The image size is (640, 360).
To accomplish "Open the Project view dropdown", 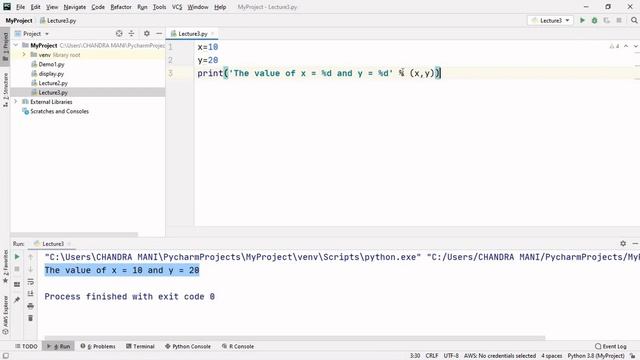I will click(x=32, y=33).
